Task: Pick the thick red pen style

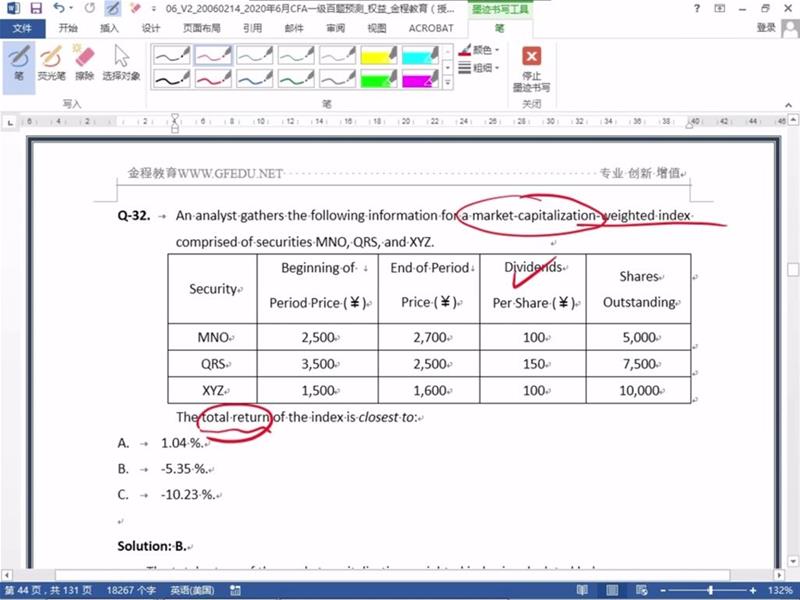Action: [x=213, y=79]
